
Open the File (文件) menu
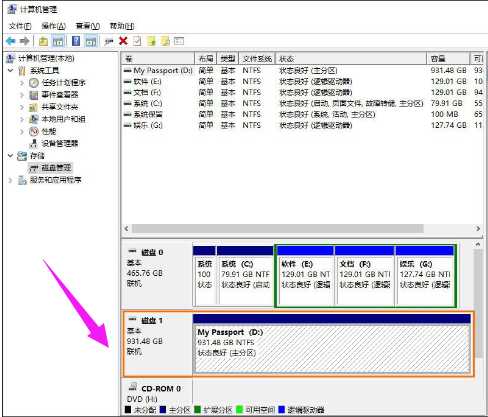tap(20, 26)
